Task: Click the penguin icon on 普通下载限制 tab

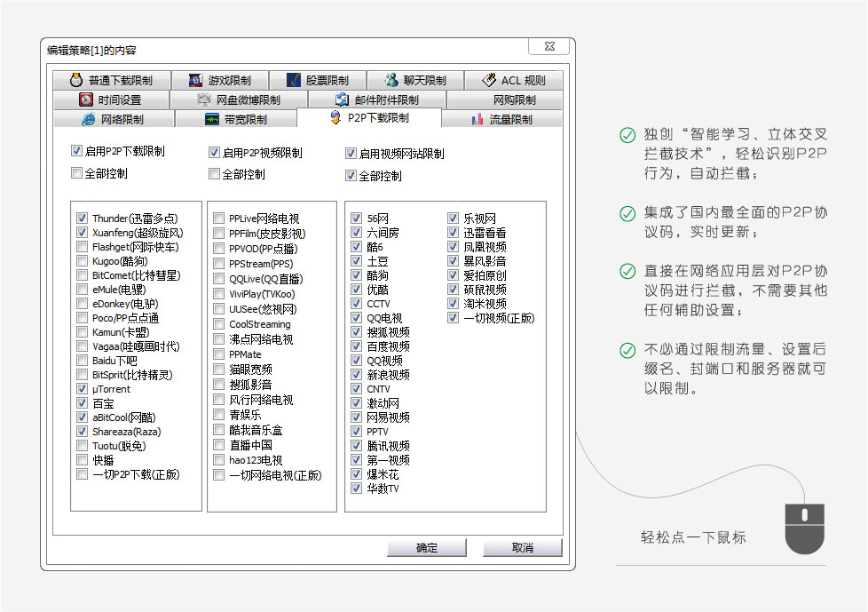Action: click(75, 81)
